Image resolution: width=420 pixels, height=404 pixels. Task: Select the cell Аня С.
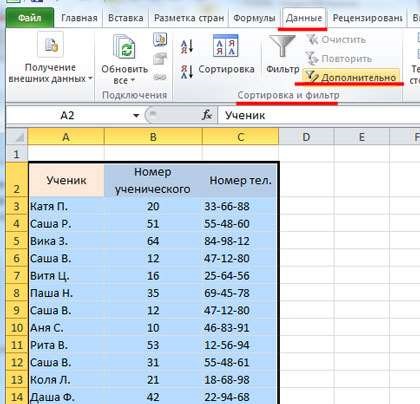click(x=66, y=328)
